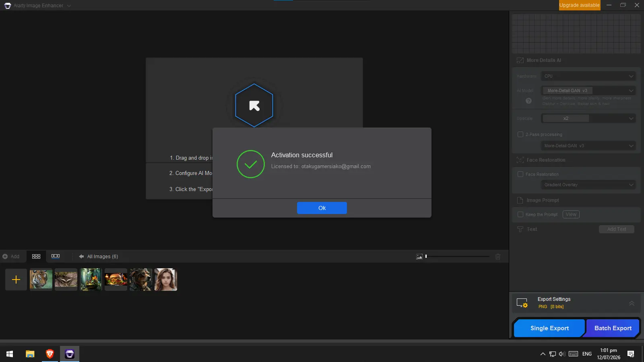Click the Batch Export button
The height and width of the screenshot is (362, 644).
(613, 328)
